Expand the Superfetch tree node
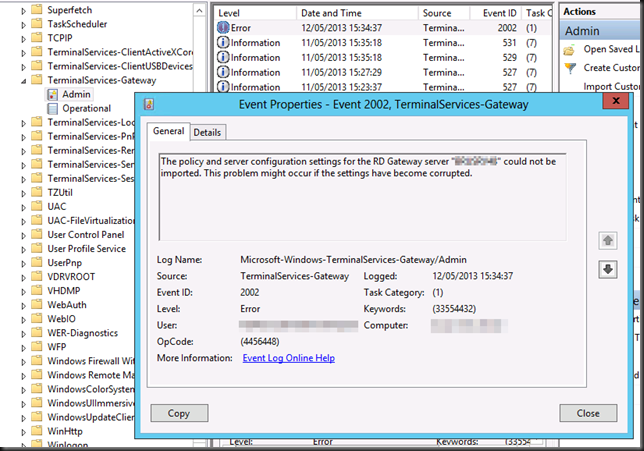The height and width of the screenshot is (451, 644). point(23,11)
